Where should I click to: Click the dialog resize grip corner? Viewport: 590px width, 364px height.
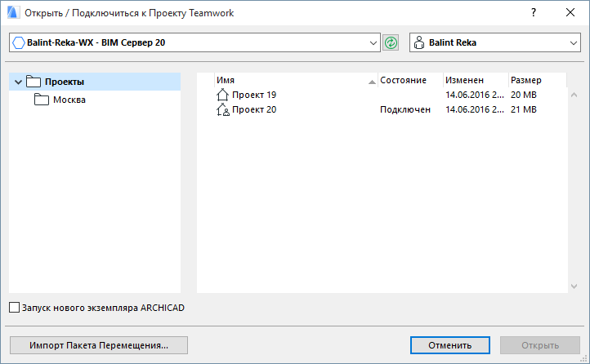coord(583,358)
